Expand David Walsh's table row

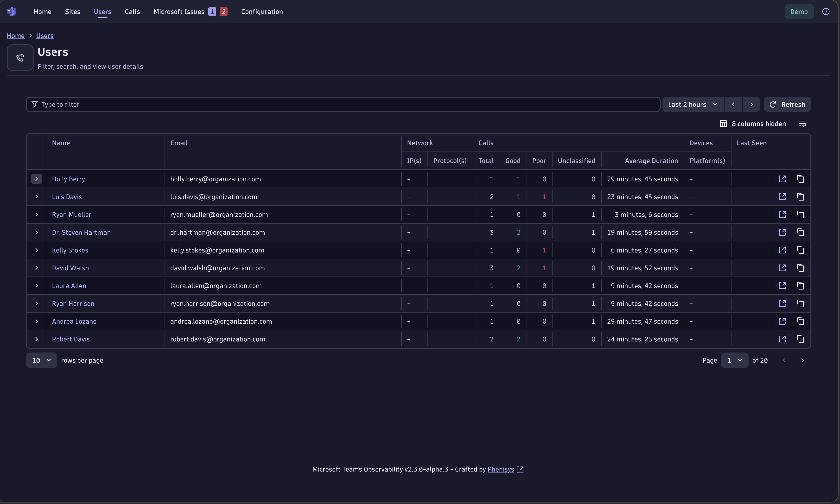pos(36,268)
